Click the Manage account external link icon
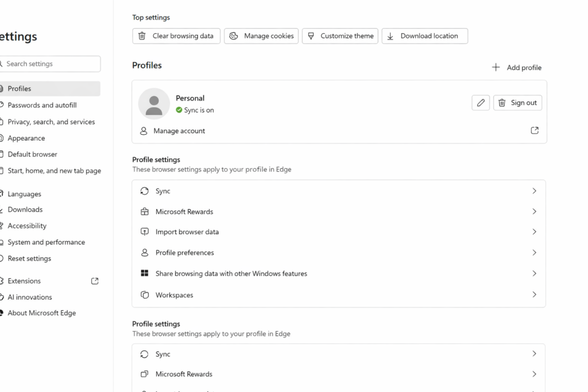This screenshot has height=392, width=588. point(534,130)
